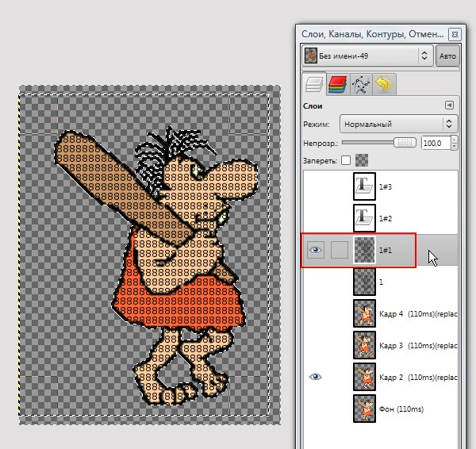Open the 'Режим' mode dropdown

coord(398,124)
